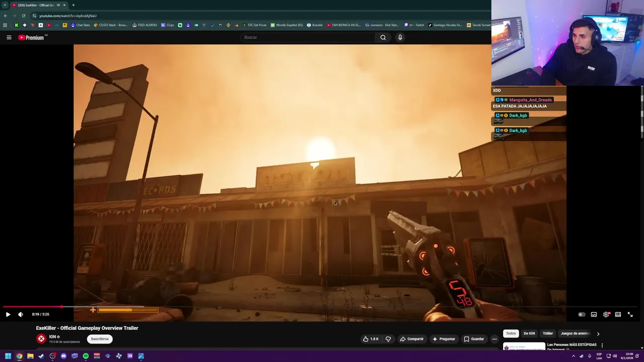The image size is (644, 362).
Task: Play the video with the play button
Action: point(8,314)
